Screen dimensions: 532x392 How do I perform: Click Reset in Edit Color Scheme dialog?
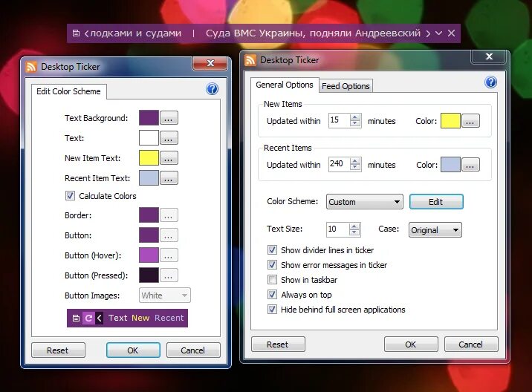tap(58, 350)
